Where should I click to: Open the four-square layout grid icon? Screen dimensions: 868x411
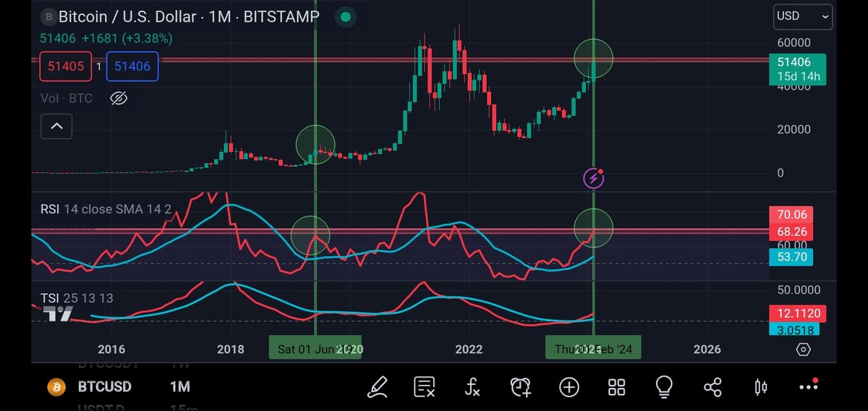point(616,387)
